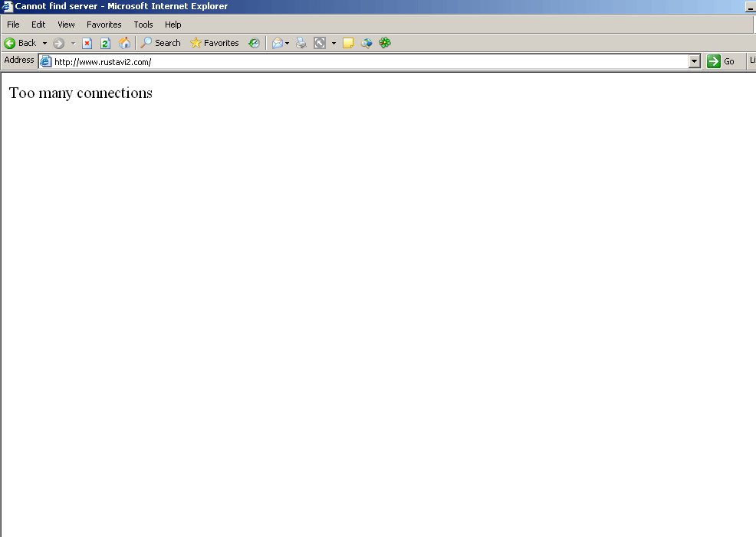Expand the dropdown arrow beside the gray arrows icon
This screenshot has height=537, width=756.
[x=334, y=44]
